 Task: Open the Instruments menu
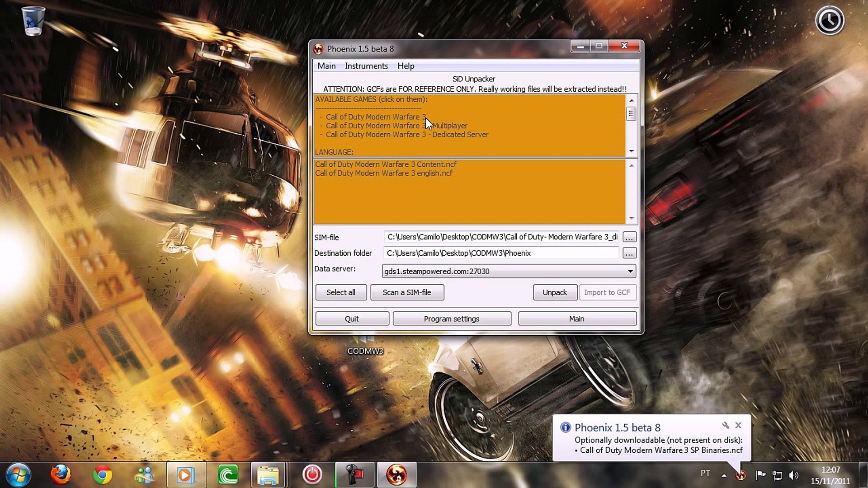366,66
